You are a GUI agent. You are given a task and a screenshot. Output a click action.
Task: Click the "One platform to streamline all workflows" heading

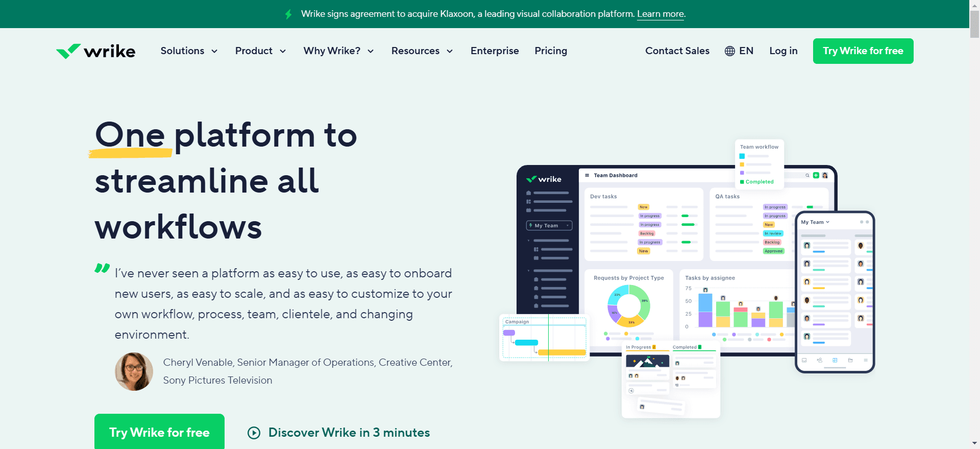pos(226,180)
